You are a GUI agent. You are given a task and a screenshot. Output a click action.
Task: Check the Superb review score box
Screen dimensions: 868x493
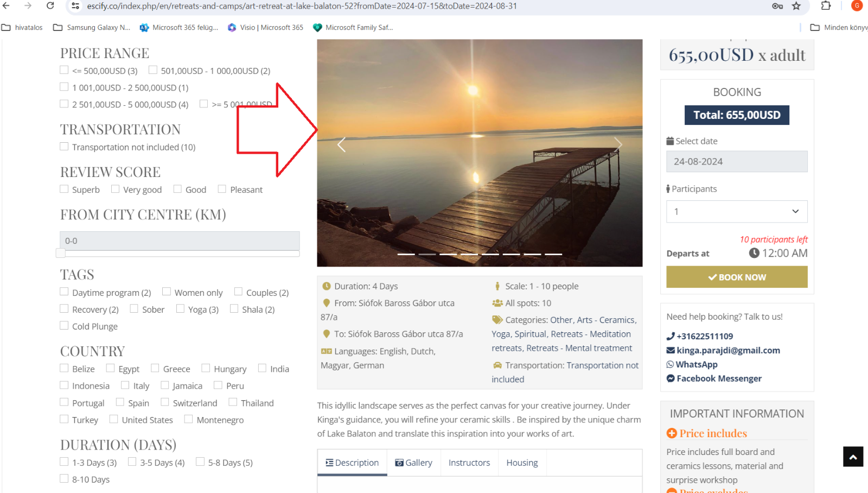point(65,189)
